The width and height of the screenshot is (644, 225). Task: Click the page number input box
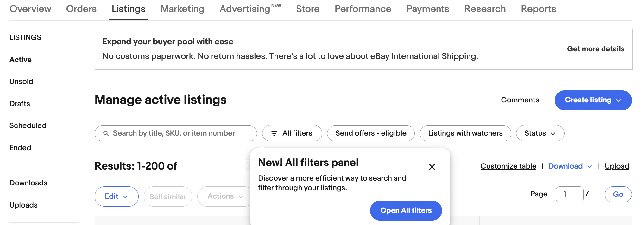click(569, 194)
